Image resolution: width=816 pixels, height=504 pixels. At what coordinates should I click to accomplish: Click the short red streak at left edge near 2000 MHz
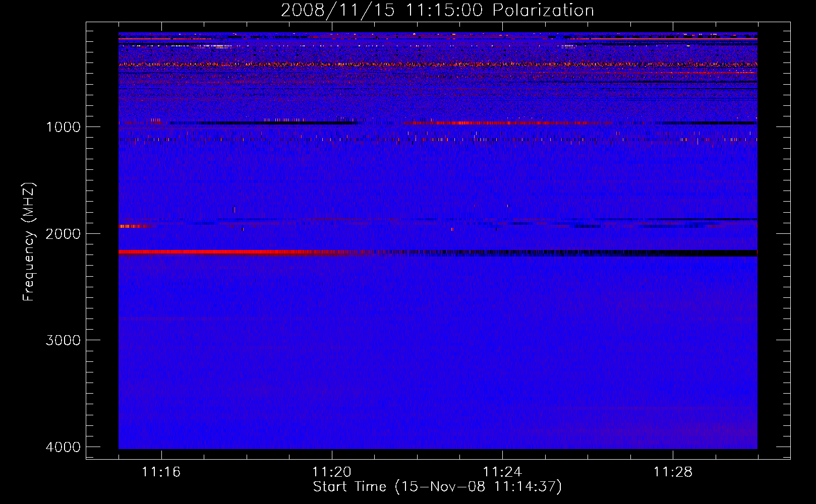coord(134,226)
